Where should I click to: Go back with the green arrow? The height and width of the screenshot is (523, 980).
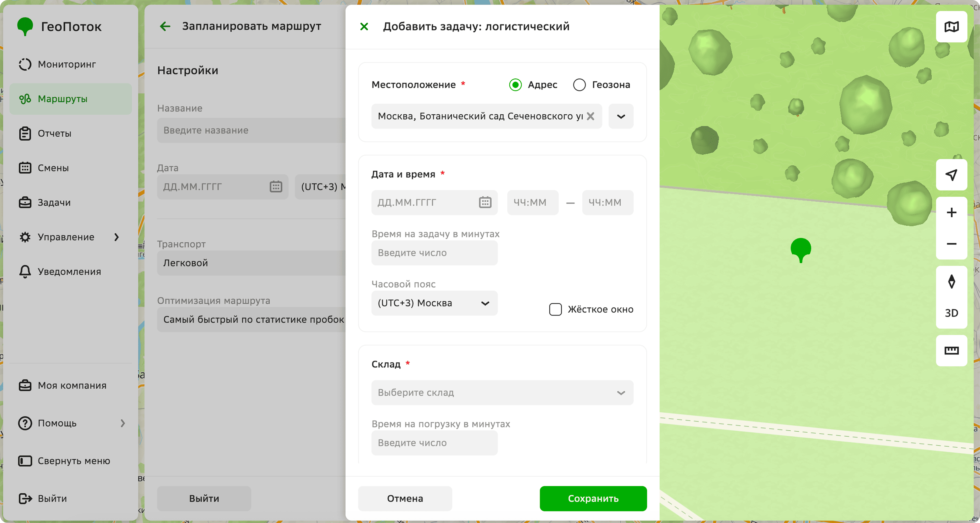point(165,26)
